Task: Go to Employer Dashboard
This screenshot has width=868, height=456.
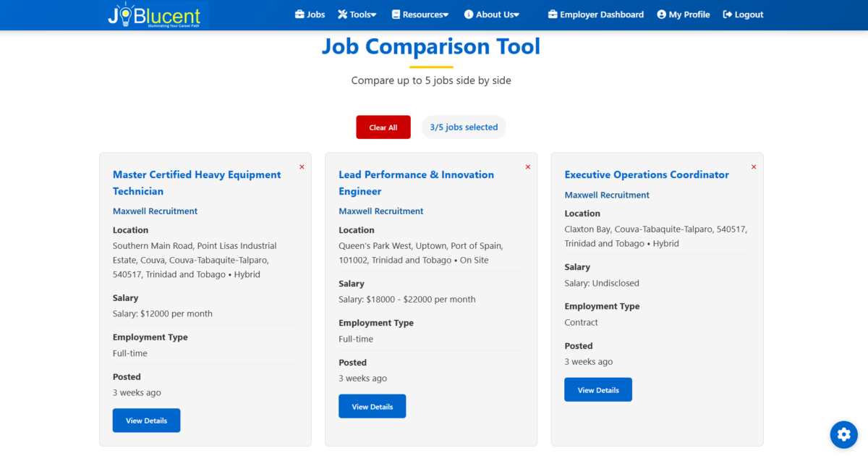Action: click(595, 14)
